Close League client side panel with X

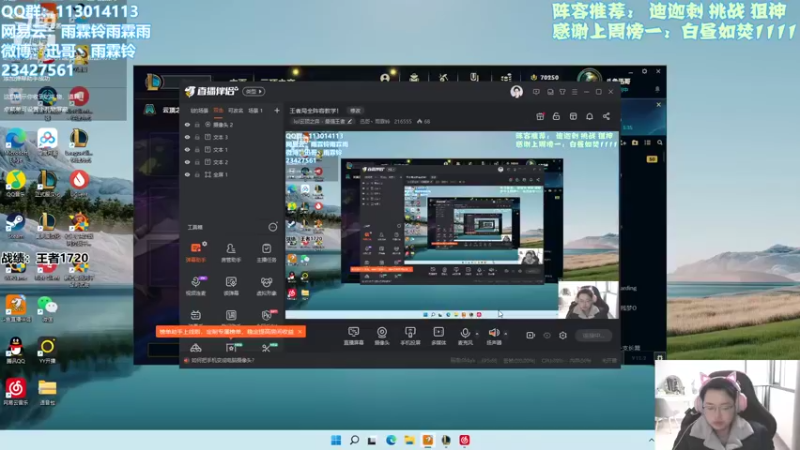(x=659, y=105)
